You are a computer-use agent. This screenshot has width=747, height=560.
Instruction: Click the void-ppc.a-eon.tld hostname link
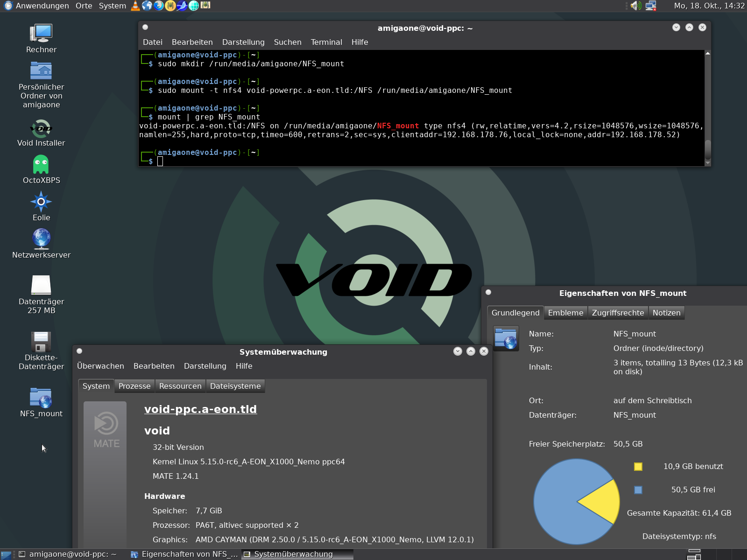click(x=200, y=409)
